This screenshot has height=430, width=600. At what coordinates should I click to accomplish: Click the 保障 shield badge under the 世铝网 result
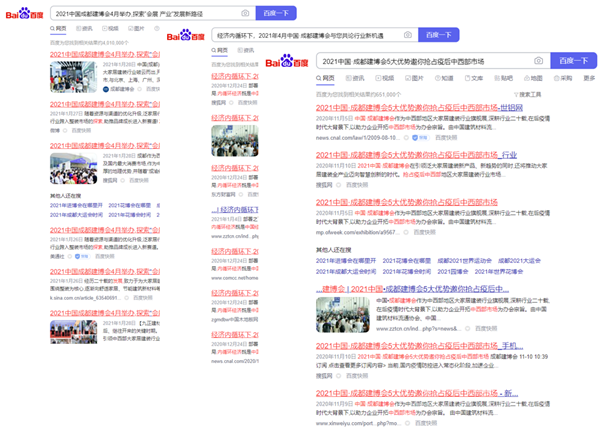pos(420,138)
